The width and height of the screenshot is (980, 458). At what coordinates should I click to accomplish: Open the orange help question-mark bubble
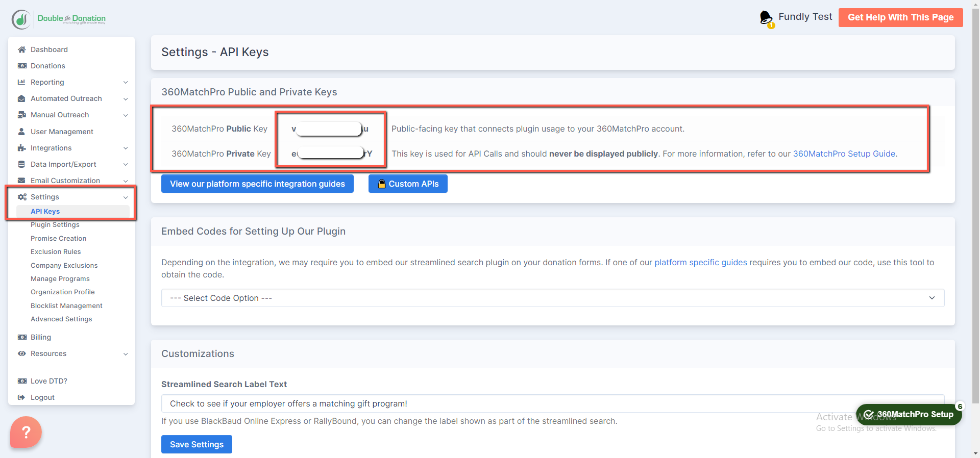(x=26, y=432)
